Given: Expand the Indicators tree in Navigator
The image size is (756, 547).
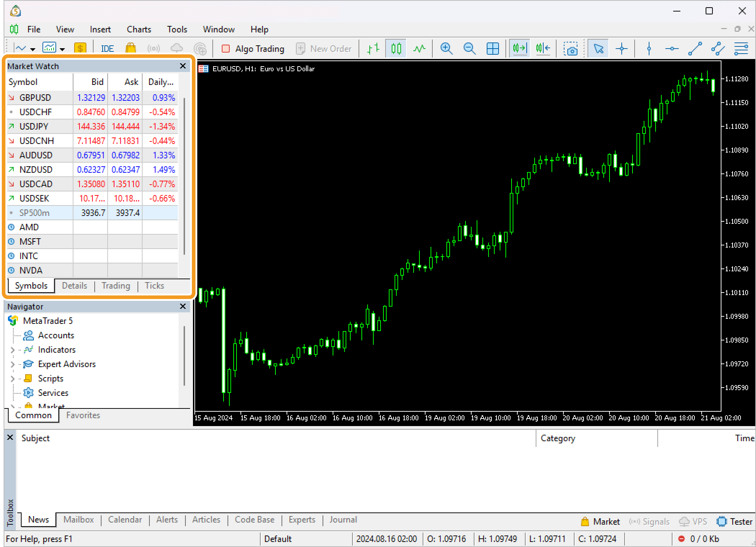Looking at the screenshot, I should tap(12, 349).
